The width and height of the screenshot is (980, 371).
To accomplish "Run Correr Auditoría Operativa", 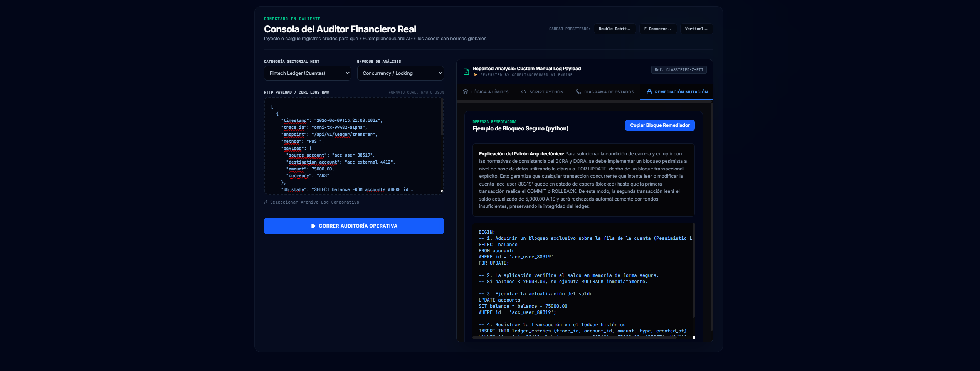I will coord(354,226).
